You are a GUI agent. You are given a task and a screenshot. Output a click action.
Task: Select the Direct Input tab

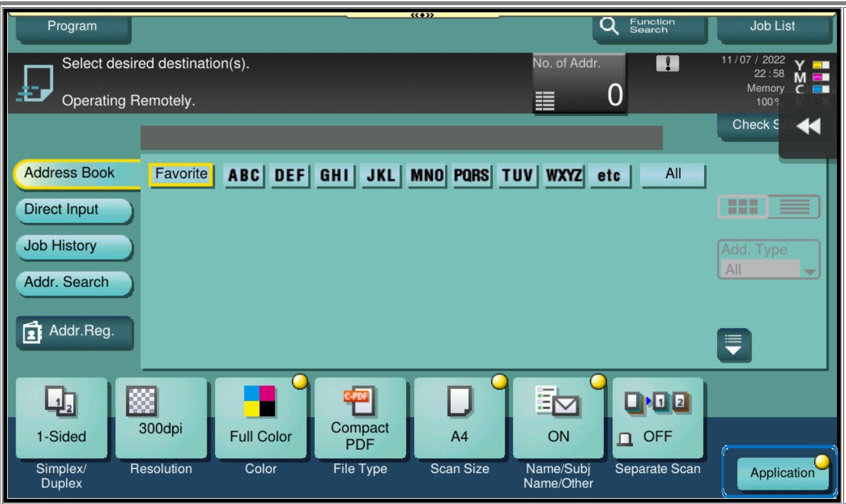(x=73, y=210)
